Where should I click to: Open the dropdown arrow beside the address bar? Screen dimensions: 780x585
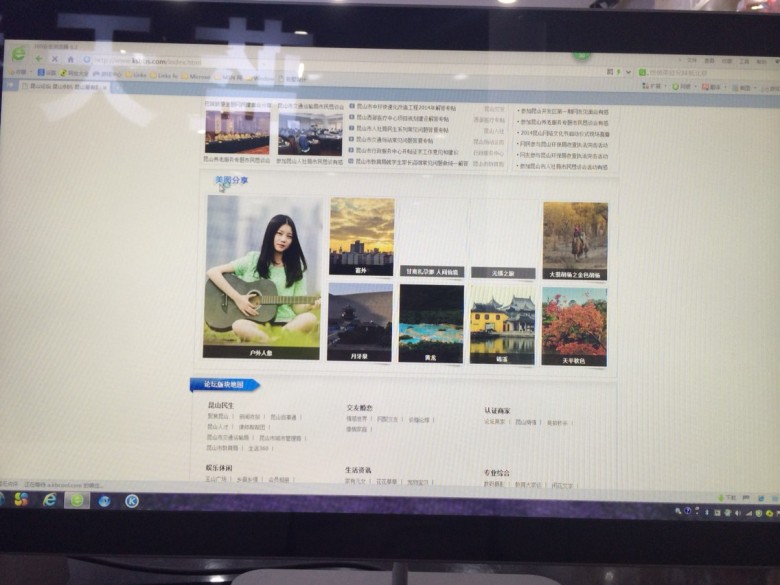click(x=629, y=72)
